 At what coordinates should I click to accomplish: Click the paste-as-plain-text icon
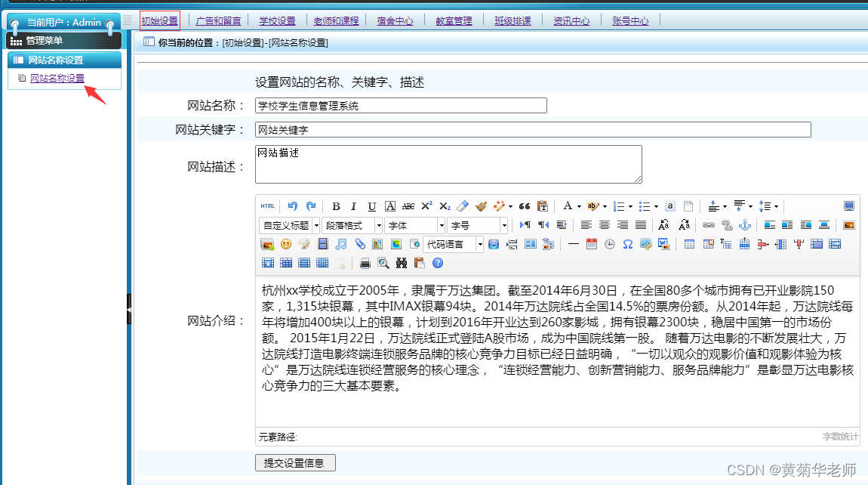[543, 206]
